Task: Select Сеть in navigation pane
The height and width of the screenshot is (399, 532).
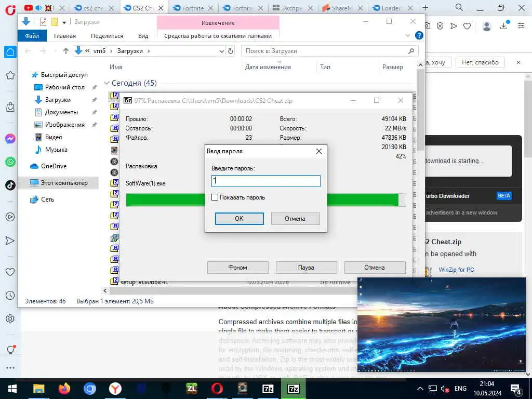Action: coord(47,199)
